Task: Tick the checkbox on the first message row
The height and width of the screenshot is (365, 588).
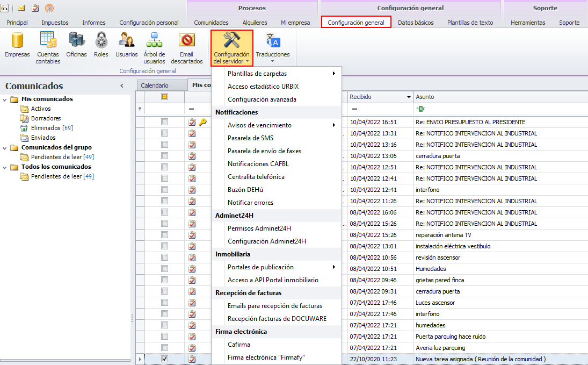Action: click(165, 122)
